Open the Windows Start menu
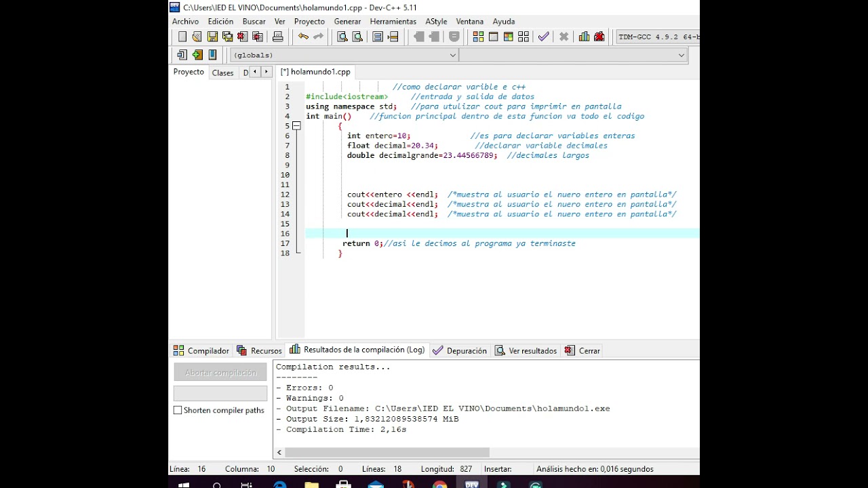This screenshot has width=868, height=488. point(184,484)
